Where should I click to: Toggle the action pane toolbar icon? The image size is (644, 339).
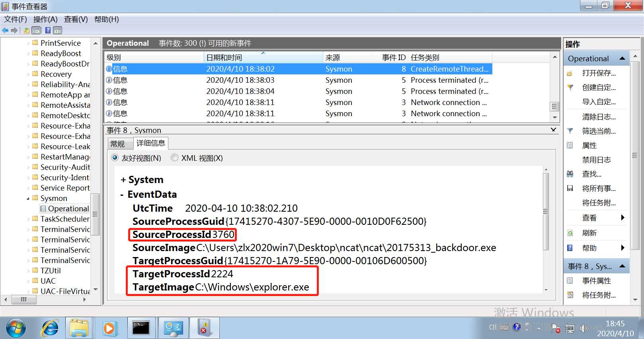click(x=58, y=30)
